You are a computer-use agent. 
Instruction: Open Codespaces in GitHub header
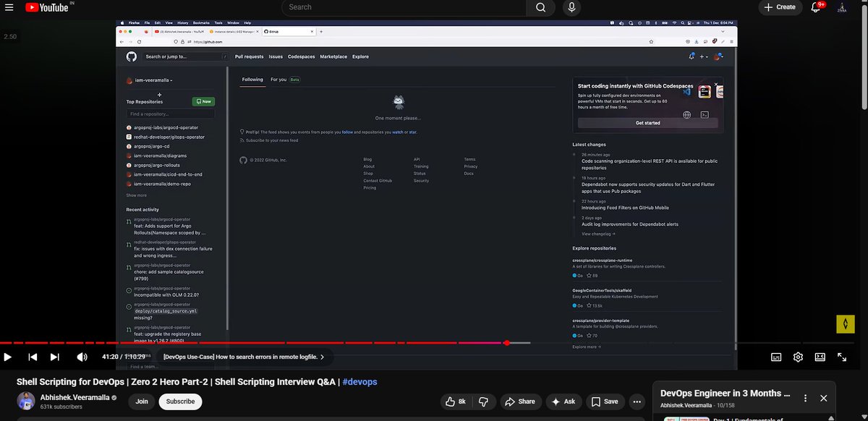pos(301,56)
